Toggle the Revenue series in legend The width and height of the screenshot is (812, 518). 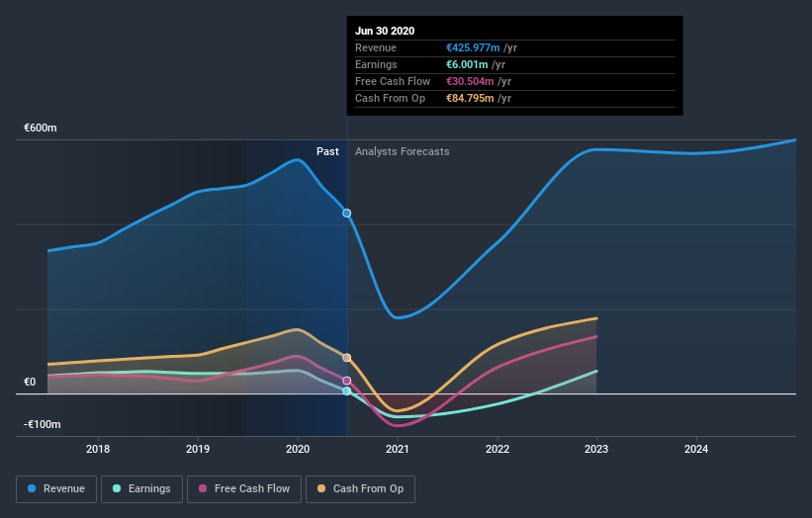click(x=56, y=489)
